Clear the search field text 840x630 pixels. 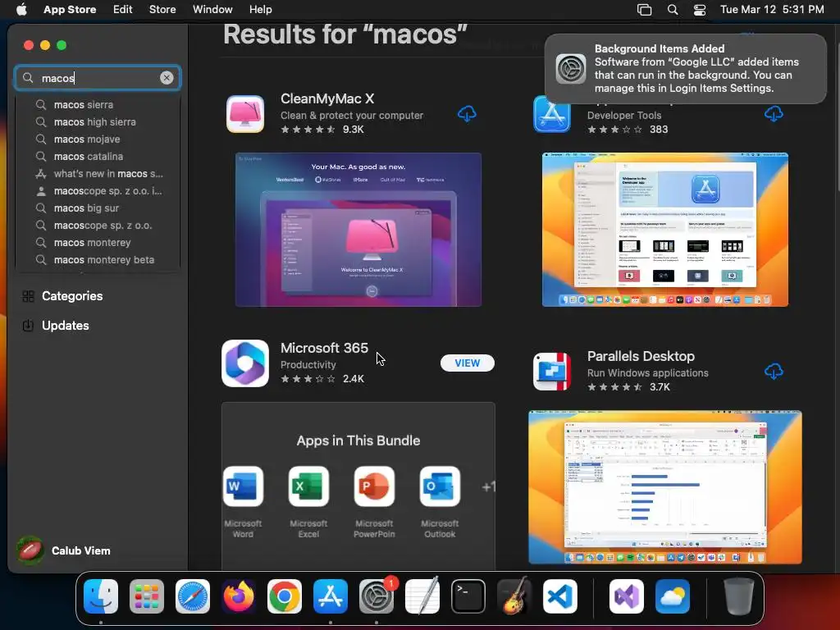[167, 78]
